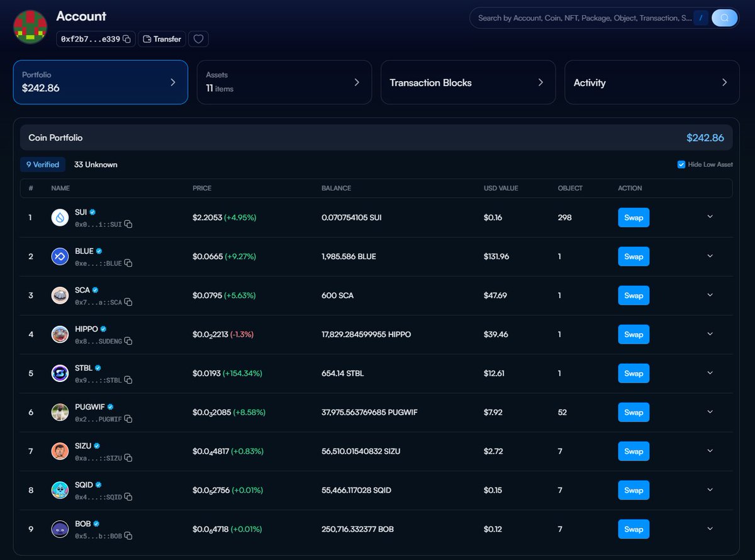755x560 pixels.
Task: Expand the SUI row details chevron
Action: (x=710, y=217)
